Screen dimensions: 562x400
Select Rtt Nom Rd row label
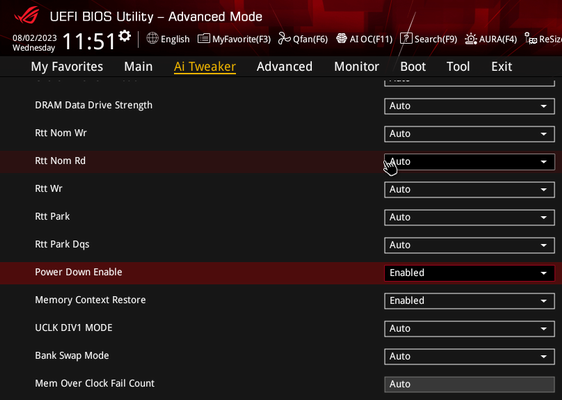tap(60, 161)
